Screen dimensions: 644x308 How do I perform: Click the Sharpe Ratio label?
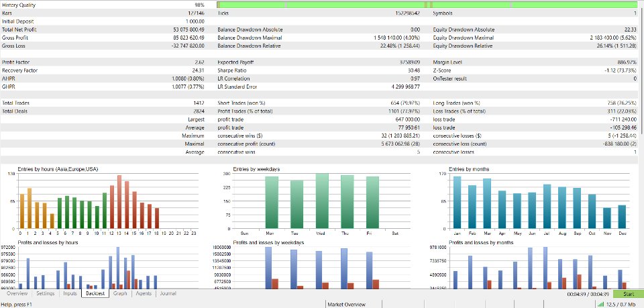click(x=231, y=70)
